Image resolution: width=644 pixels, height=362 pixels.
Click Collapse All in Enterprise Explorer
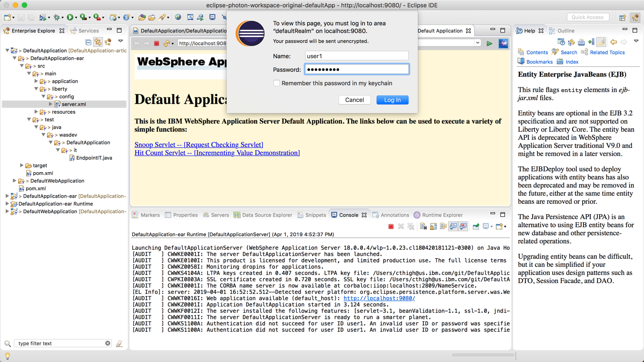coord(88,42)
